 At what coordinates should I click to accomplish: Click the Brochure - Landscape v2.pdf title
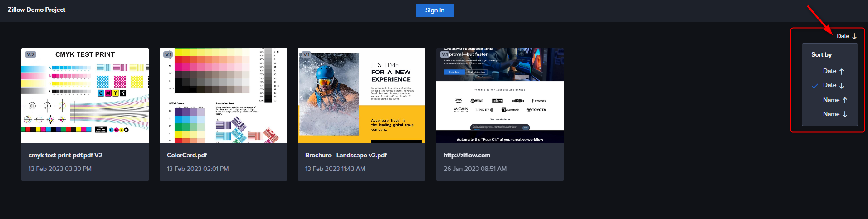346,156
